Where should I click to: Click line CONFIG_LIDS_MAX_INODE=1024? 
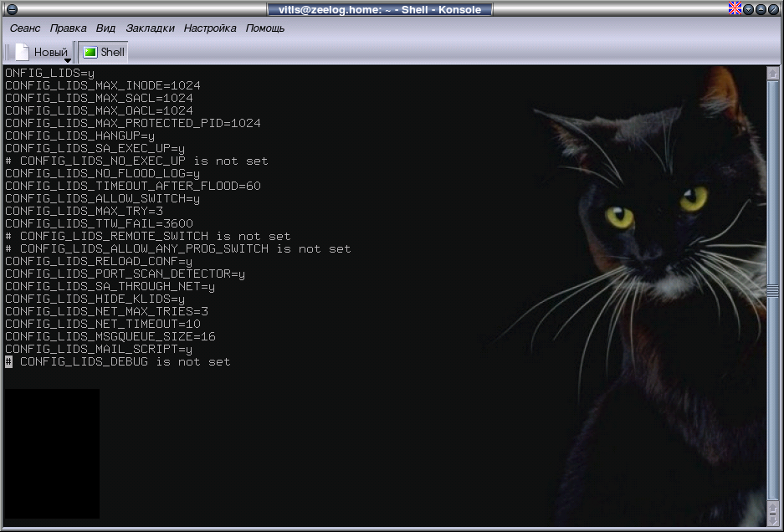pos(103,85)
